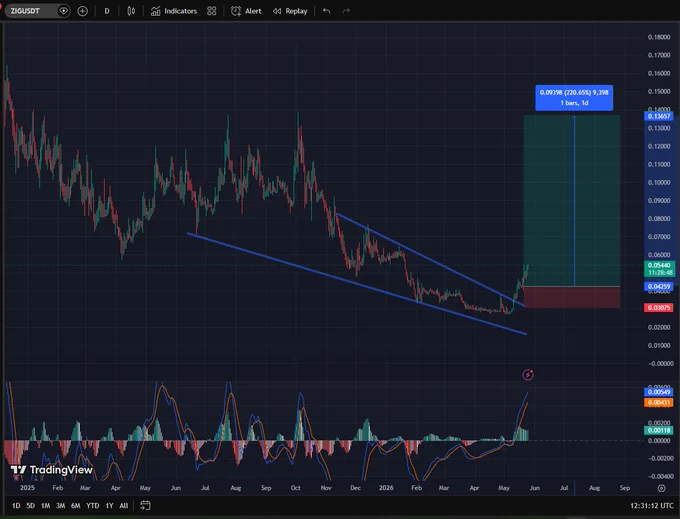
Task: Open time axis settings gear icon
Action: coord(661,488)
